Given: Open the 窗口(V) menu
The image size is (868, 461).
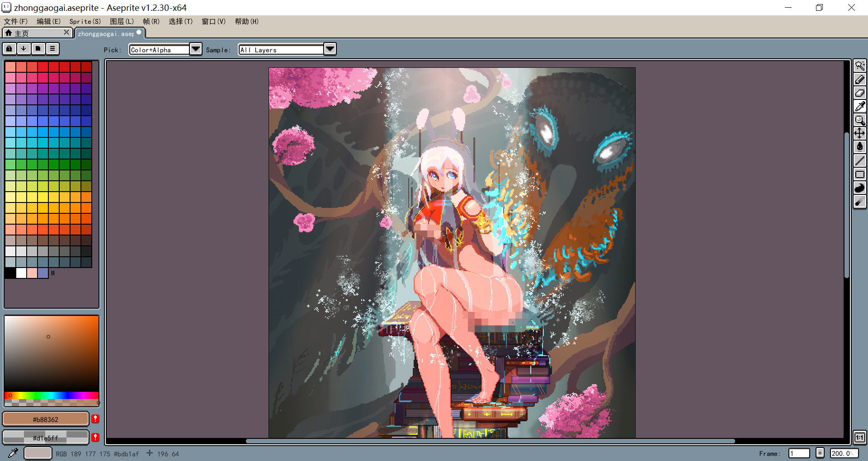Looking at the screenshot, I should 213,21.
